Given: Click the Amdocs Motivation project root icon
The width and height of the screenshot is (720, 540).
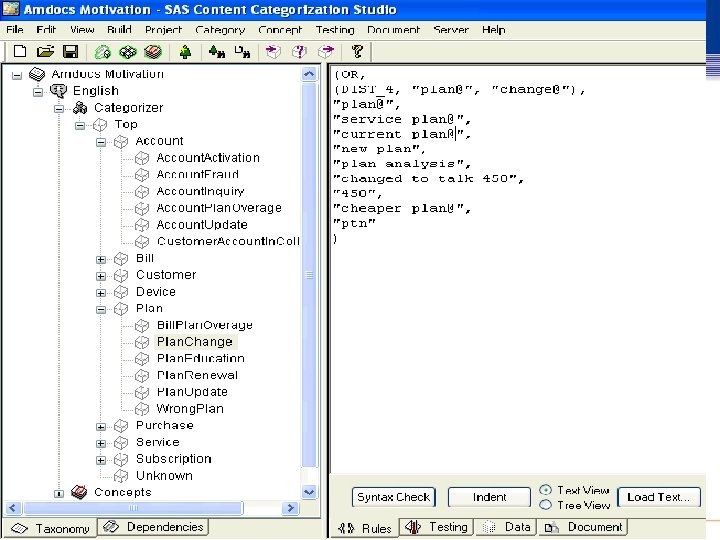Looking at the screenshot, I should point(37,74).
